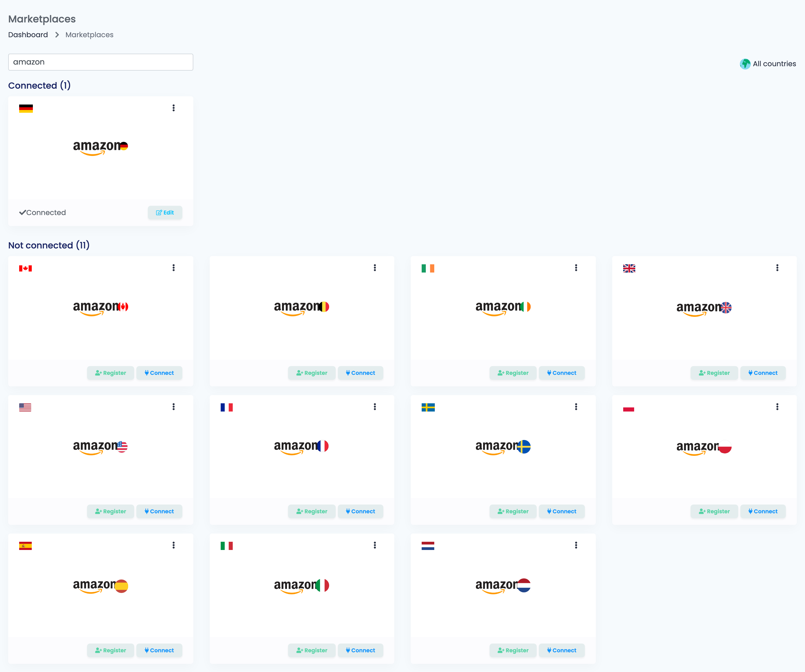The width and height of the screenshot is (805, 672).
Task: Open the three-dot menu on Amazon Netherlands card
Action: click(576, 545)
